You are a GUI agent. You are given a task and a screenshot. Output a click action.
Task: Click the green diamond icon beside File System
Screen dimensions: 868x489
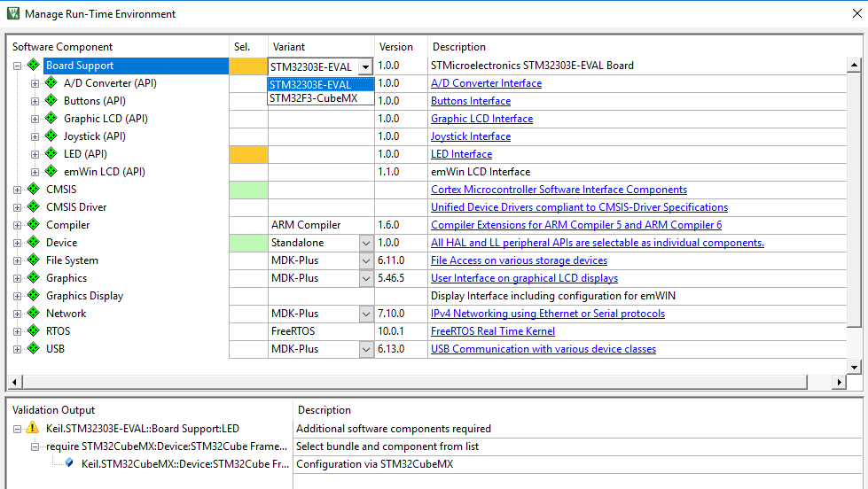(x=34, y=260)
